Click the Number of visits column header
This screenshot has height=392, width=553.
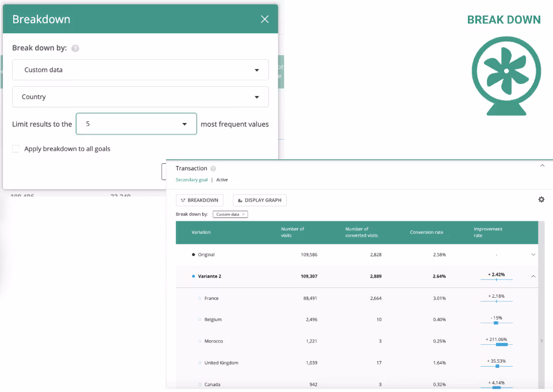coord(293,232)
